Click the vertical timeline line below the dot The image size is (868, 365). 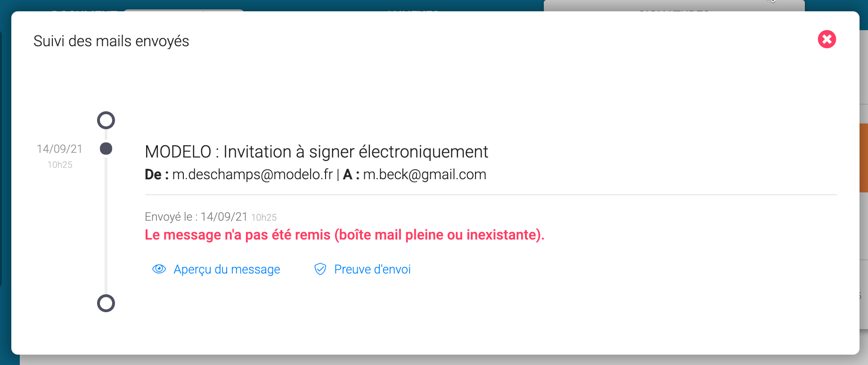(x=106, y=226)
